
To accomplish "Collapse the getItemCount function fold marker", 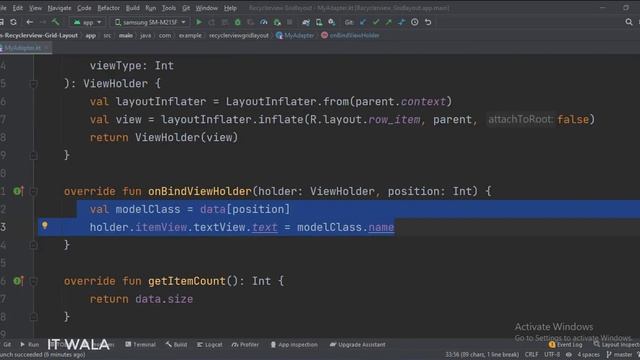I will point(34,281).
